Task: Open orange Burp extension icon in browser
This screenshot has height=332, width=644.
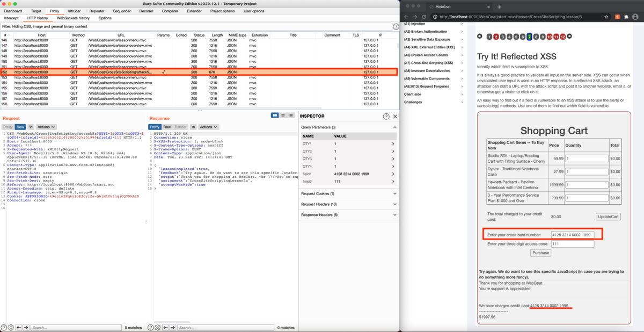Action: [617, 17]
